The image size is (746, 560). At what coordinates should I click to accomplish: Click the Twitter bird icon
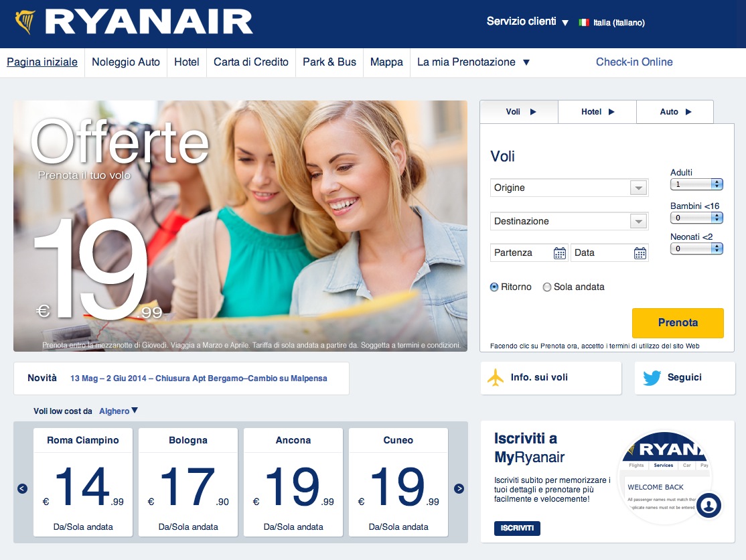coord(652,378)
